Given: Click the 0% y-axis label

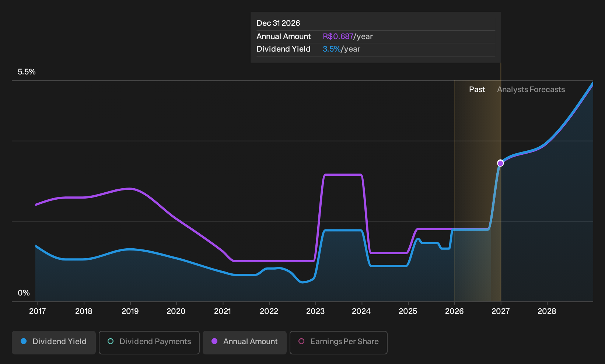Looking at the screenshot, I should [x=24, y=293].
